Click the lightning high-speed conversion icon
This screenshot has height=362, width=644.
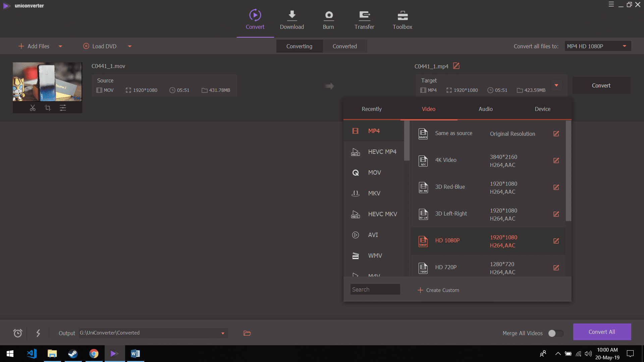click(38, 333)
